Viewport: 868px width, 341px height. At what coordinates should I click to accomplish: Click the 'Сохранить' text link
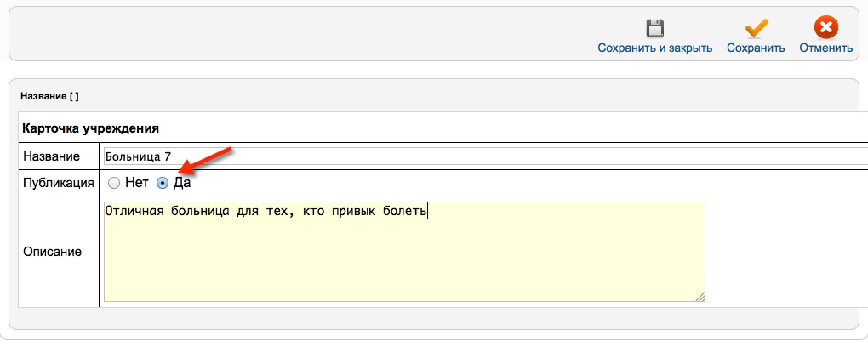pos(756,48)
